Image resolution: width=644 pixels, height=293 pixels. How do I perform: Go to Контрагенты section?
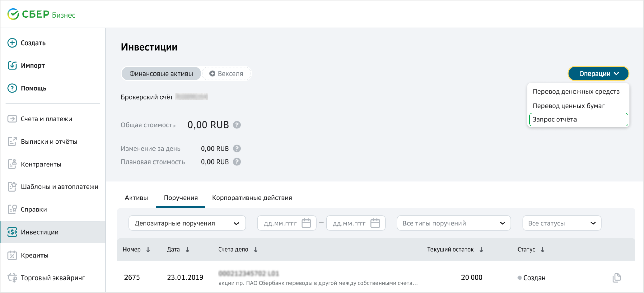pos(41,164)
